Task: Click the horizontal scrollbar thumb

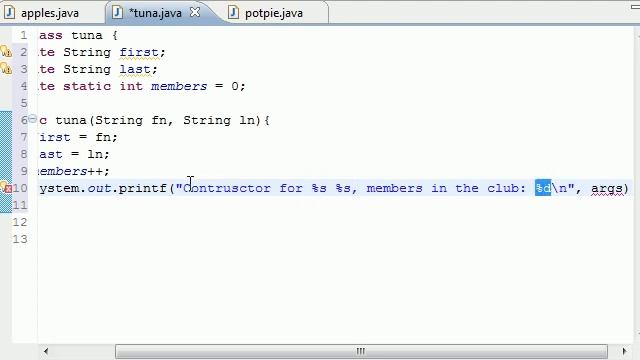Action: point(361,351)
